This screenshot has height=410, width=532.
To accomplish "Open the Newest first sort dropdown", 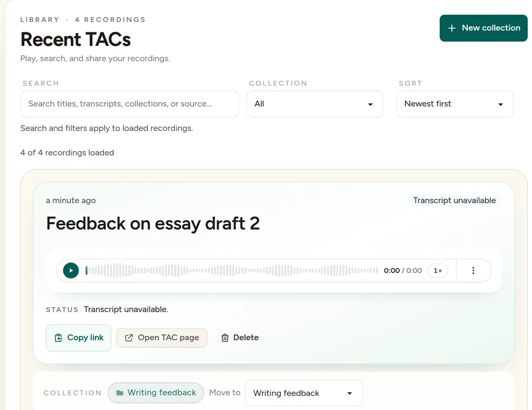I will pyautogui.click(x=454, y=104).
